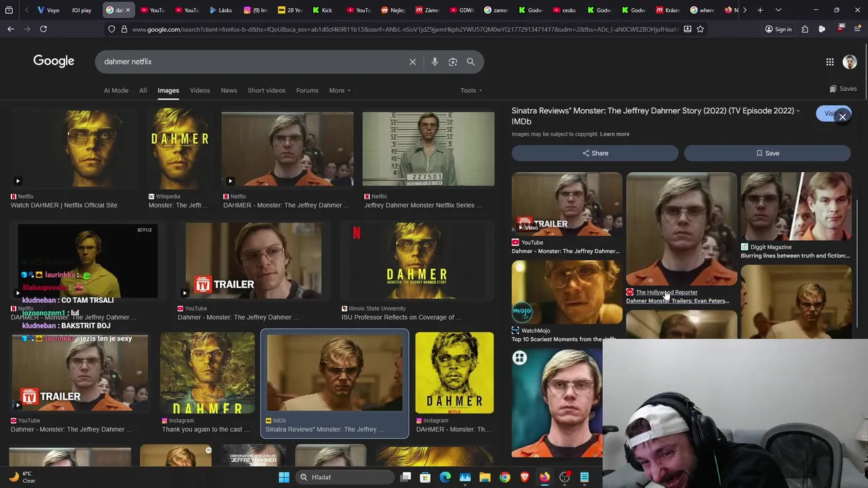
Task: Open a new browser tab
Action: point(760,10)
